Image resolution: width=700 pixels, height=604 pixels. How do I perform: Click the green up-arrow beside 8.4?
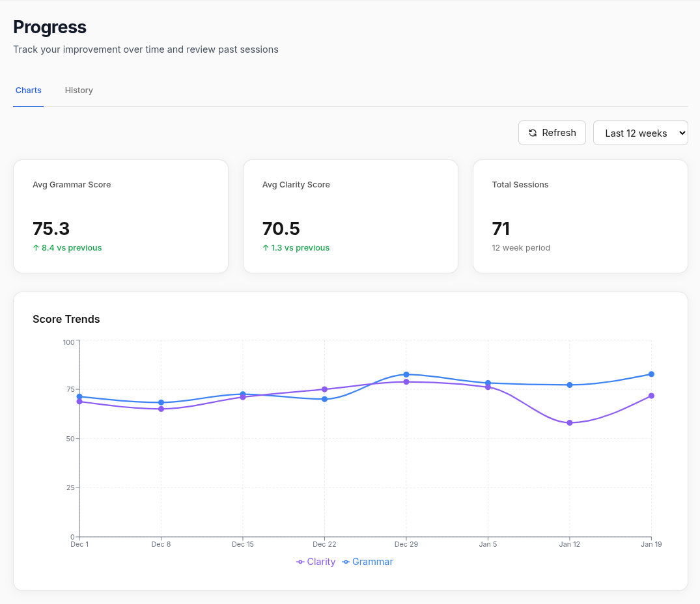click(36, 248)
